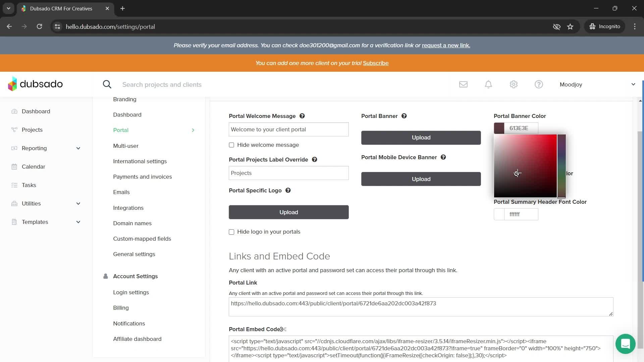The width and height of the screenshot is (644, 362).
Task: Click the Portal Projects Label Override help icon
Action: click(314, 160)
